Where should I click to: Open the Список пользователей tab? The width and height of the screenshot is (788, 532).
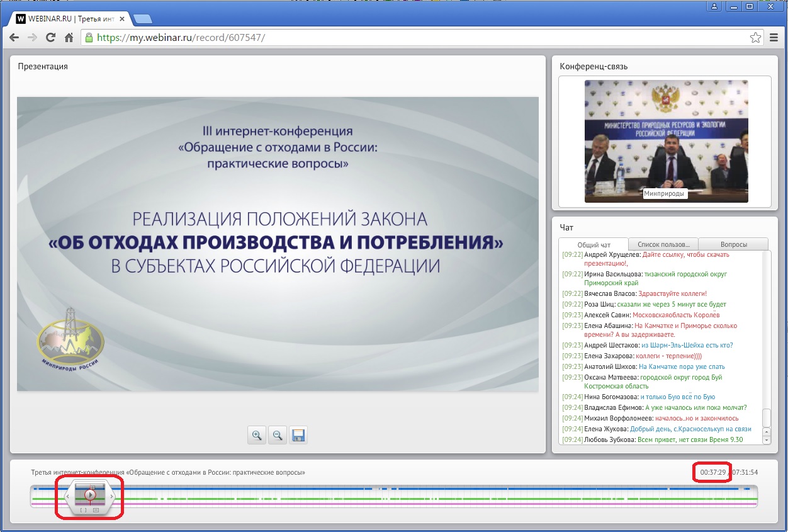[663, 244]
